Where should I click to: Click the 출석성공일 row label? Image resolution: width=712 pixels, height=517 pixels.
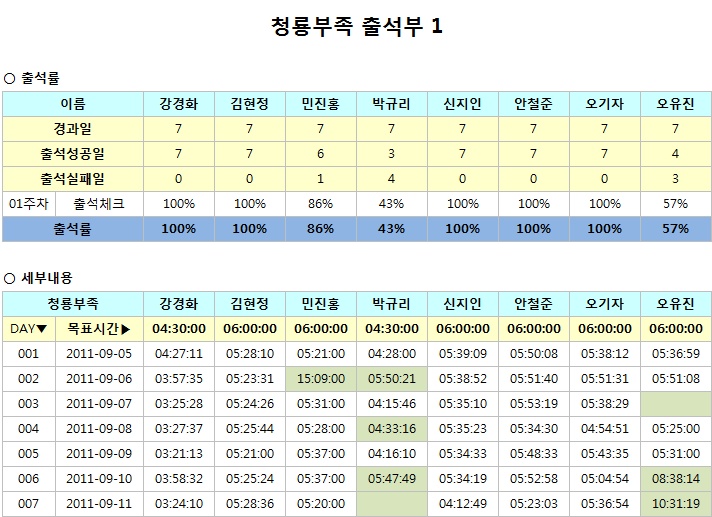[73, 154]
